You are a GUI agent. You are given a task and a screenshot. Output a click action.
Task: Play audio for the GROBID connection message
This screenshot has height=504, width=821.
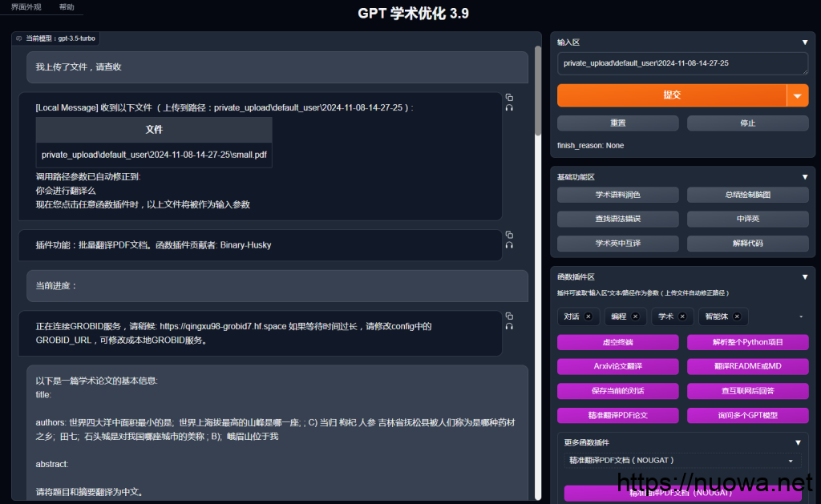509,326
